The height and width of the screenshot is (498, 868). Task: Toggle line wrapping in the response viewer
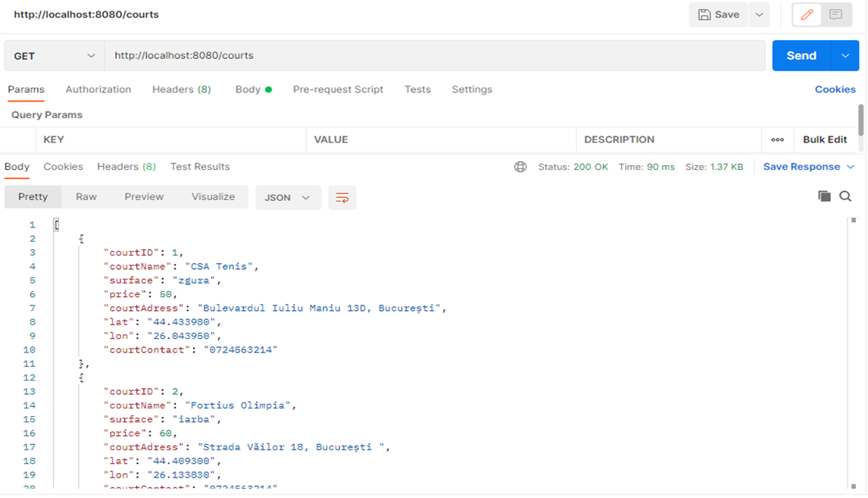(342, 196)
